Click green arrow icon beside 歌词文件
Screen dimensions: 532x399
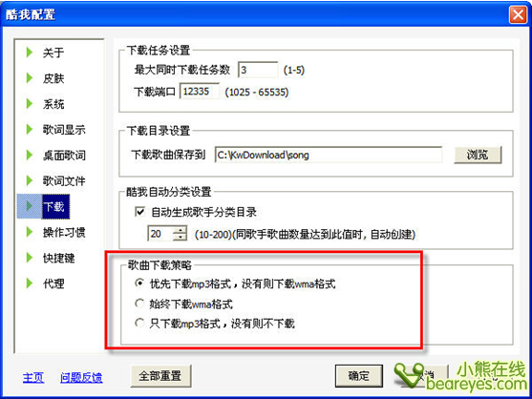coord(30,180)
